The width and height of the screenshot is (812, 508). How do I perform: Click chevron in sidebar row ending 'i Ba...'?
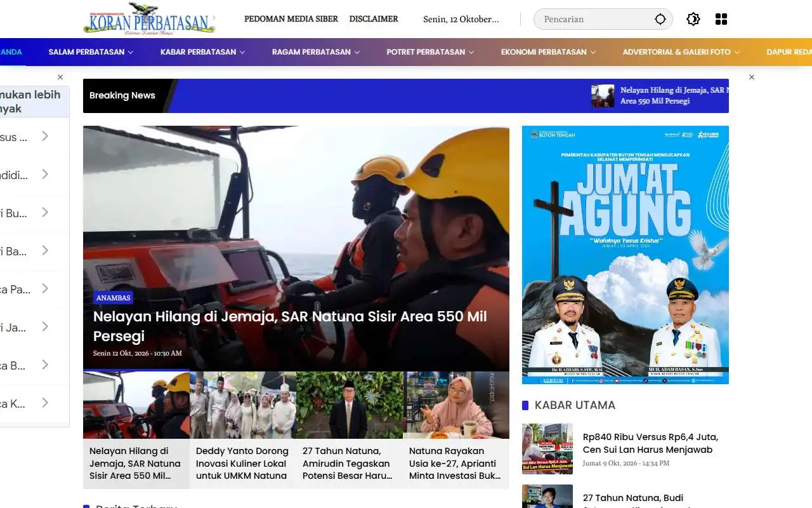click(45, 250)
